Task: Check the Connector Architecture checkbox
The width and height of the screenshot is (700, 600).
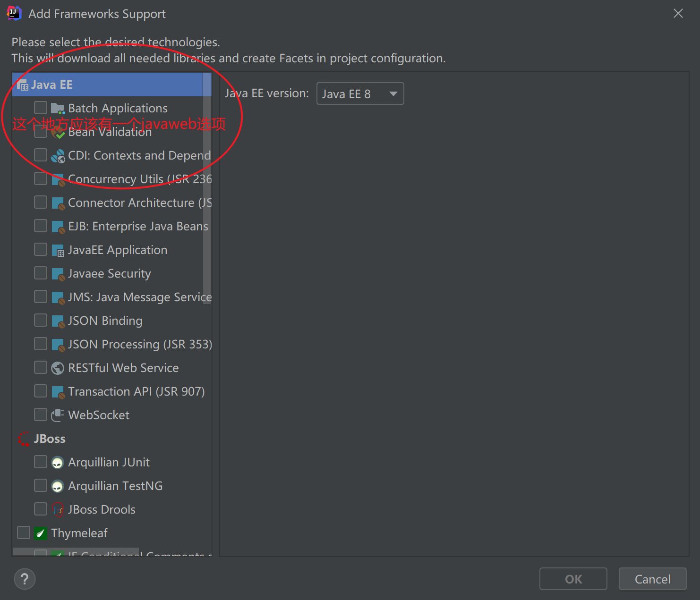Action: coord(41,202)
